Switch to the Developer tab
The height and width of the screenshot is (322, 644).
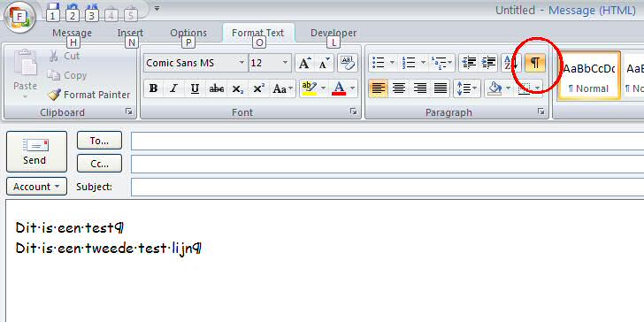333,33
